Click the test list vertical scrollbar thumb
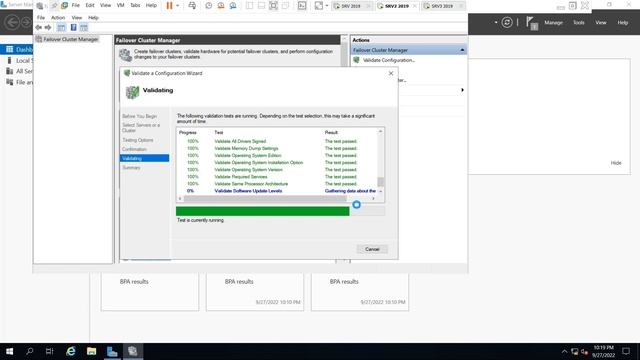640x360 pixels. (x=380, y=182)
